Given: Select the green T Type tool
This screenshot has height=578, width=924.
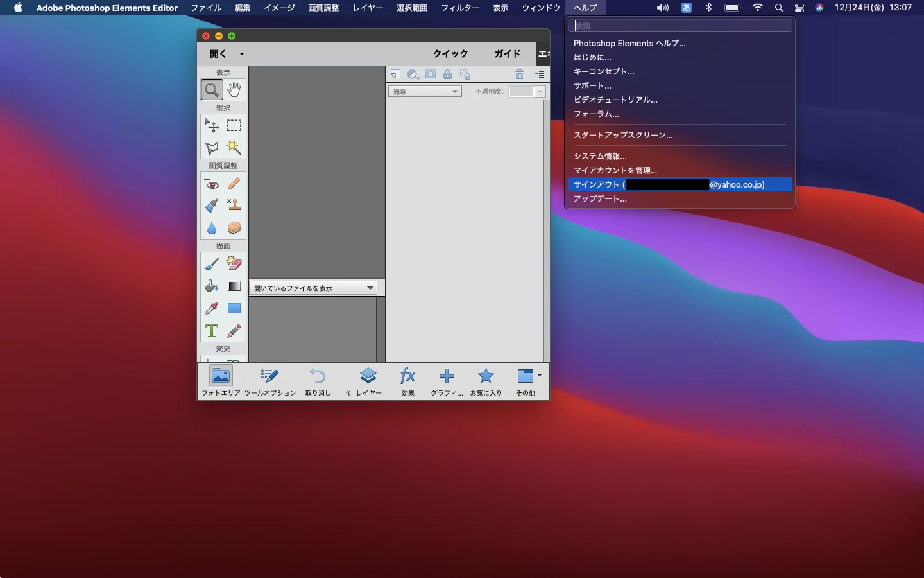Looking at the screenshot, I should coord(212,331).
